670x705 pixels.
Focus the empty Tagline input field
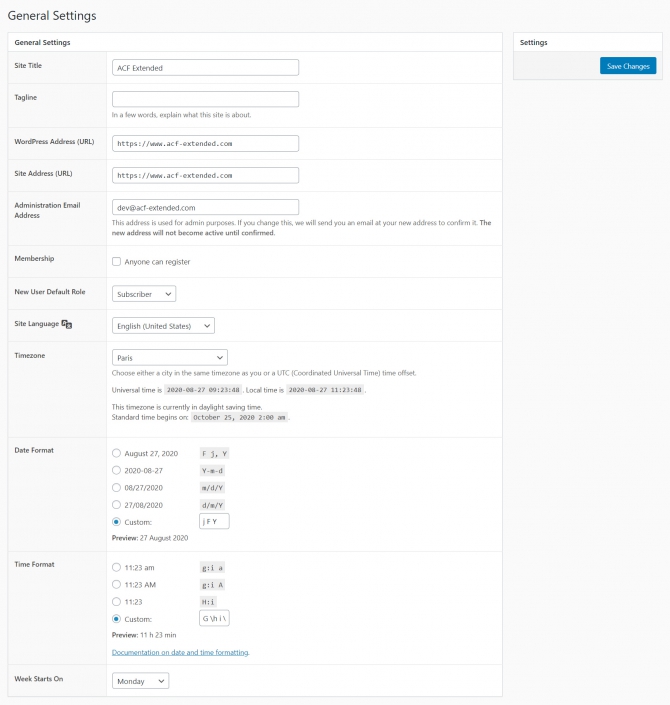pos(205,99)
